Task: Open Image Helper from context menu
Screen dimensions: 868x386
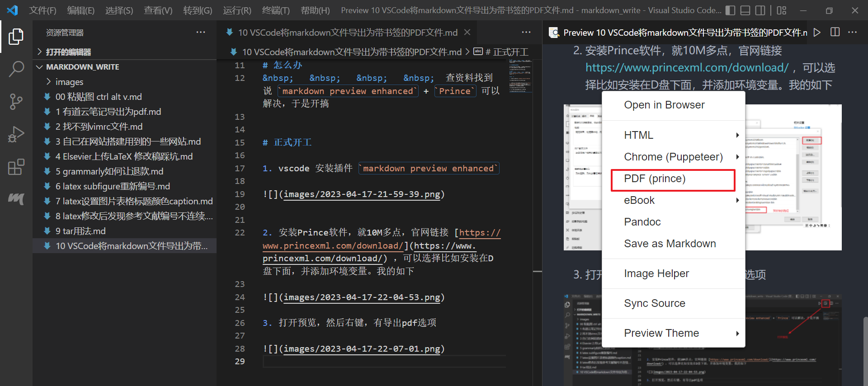Action: pyautogui.click(x=674, y=273)
